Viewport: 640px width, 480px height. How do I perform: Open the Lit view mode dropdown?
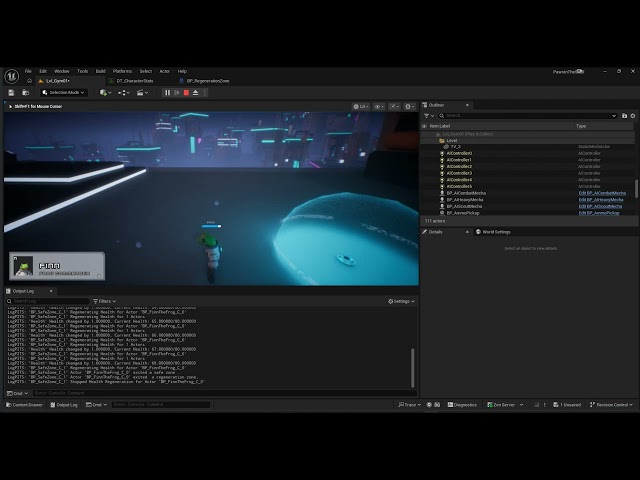(361, 107)
